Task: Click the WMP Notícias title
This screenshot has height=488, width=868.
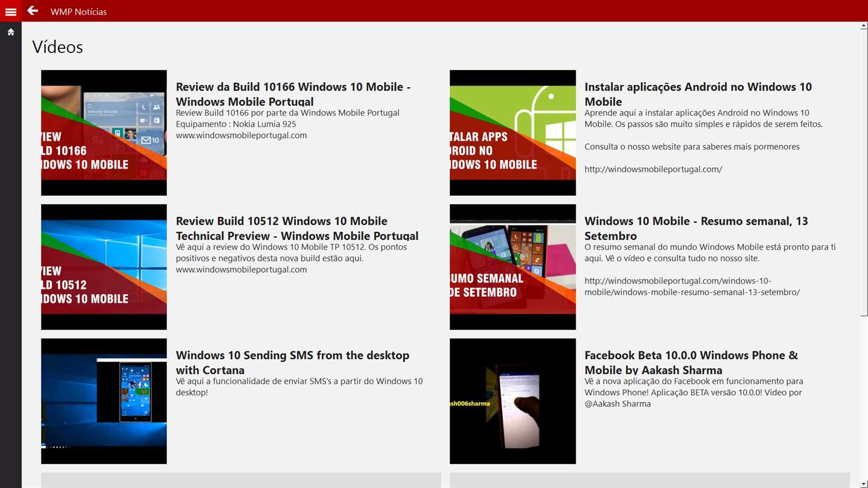Action: (78, 11)
